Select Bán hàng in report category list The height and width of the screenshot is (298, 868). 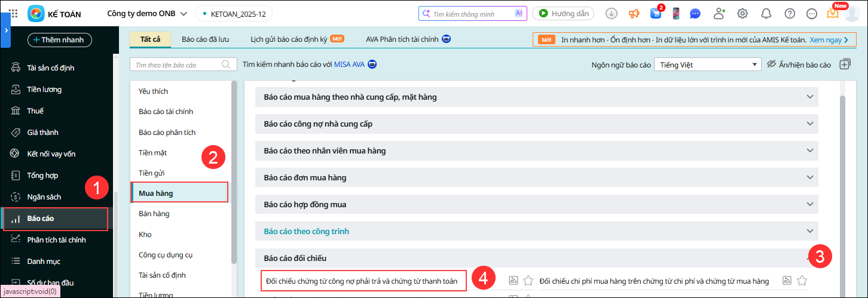[154, 214]
